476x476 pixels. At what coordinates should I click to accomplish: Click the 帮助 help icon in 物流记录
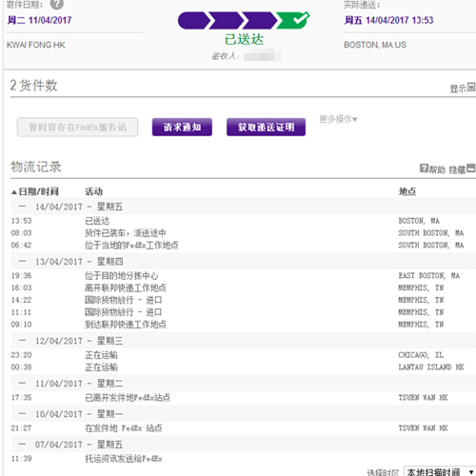point(424,169)
